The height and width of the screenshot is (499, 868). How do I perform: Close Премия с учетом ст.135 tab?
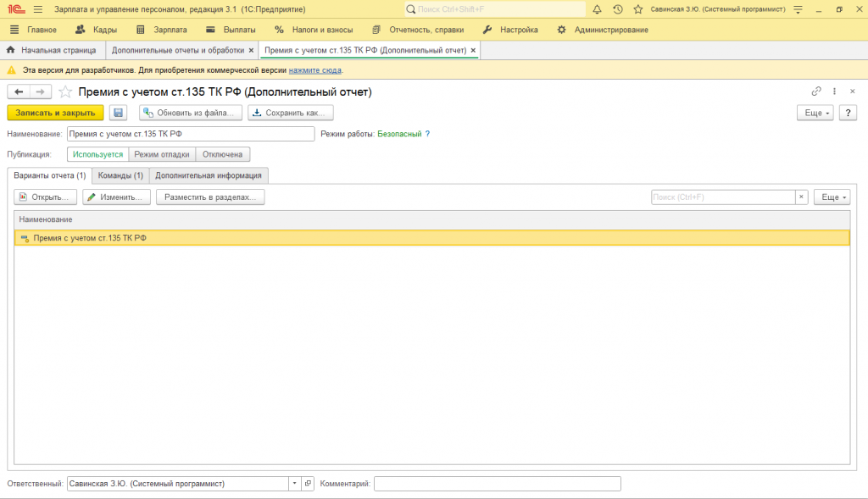(x=473, y=50)
